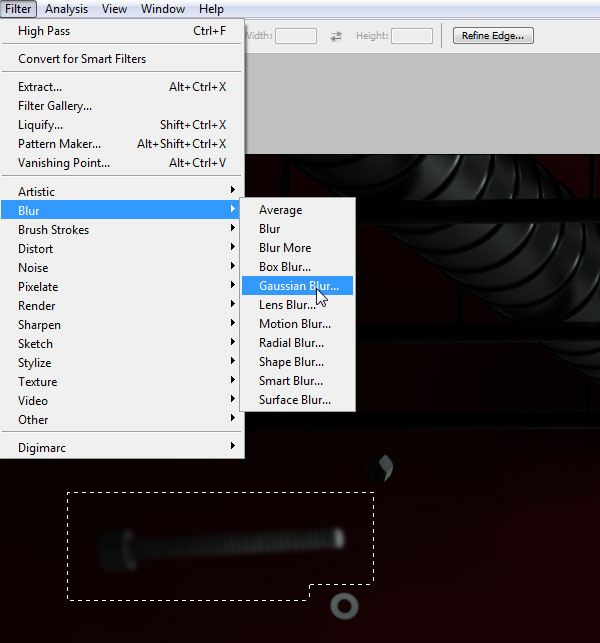This screenshot has height=643, width=600.
Task: Open the Window menu
Action: point(163,9)
